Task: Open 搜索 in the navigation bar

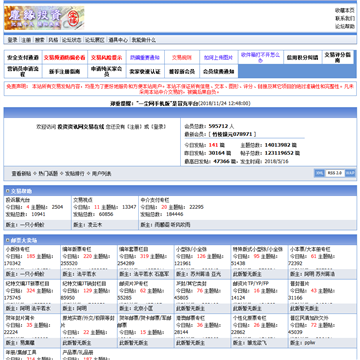Action: [x=40, y=40]
